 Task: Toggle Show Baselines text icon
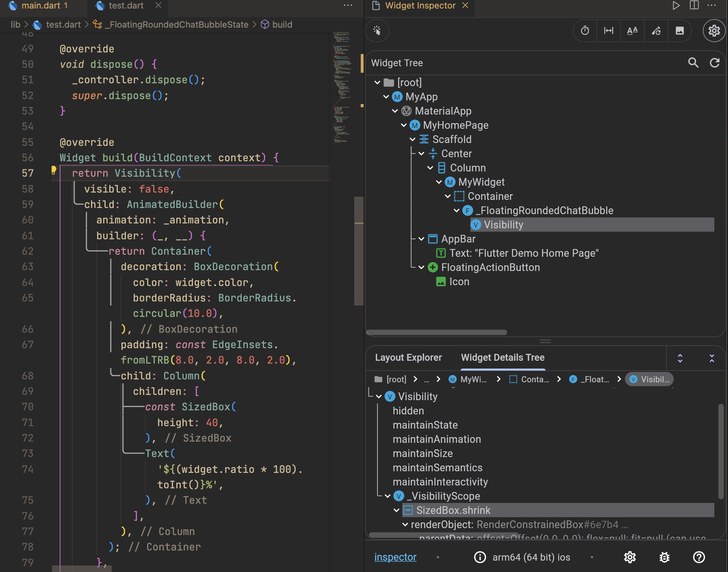(632, 30)
